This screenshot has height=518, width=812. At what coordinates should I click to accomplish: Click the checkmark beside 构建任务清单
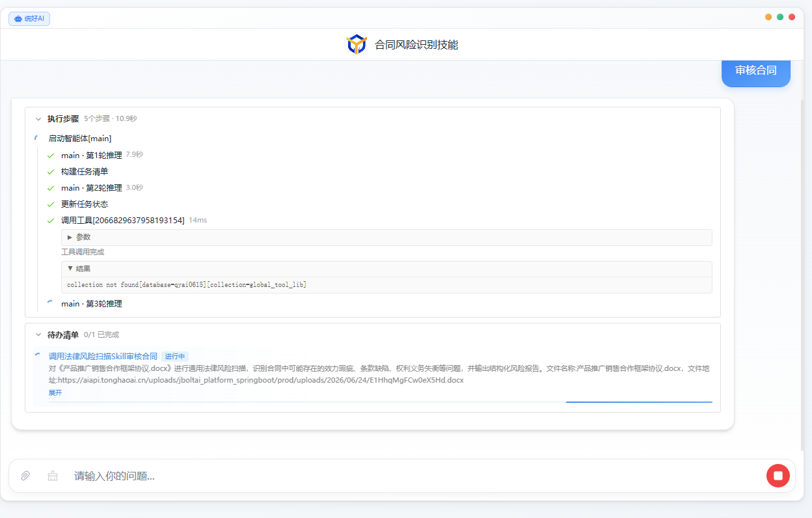click(51, 172)
